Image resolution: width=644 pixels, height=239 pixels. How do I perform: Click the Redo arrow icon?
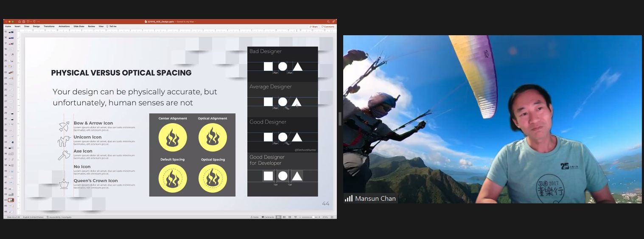click(x=34, y=21)
